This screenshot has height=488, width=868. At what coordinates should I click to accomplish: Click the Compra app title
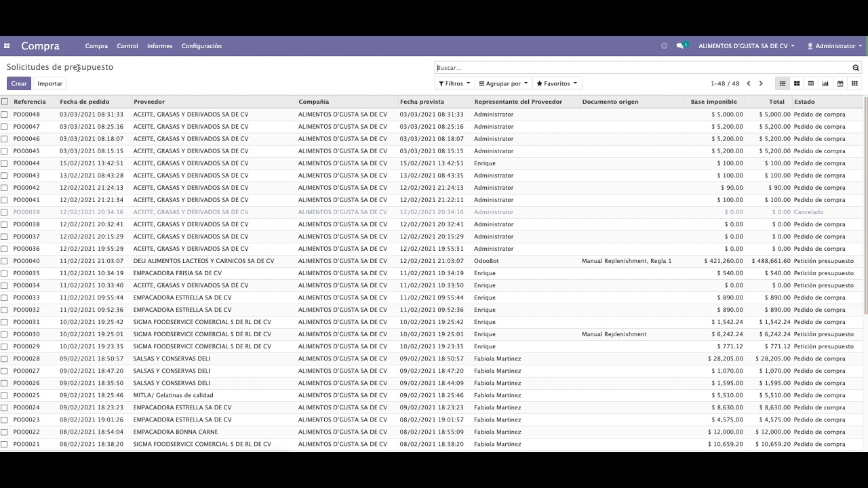[x=40, y=46]
